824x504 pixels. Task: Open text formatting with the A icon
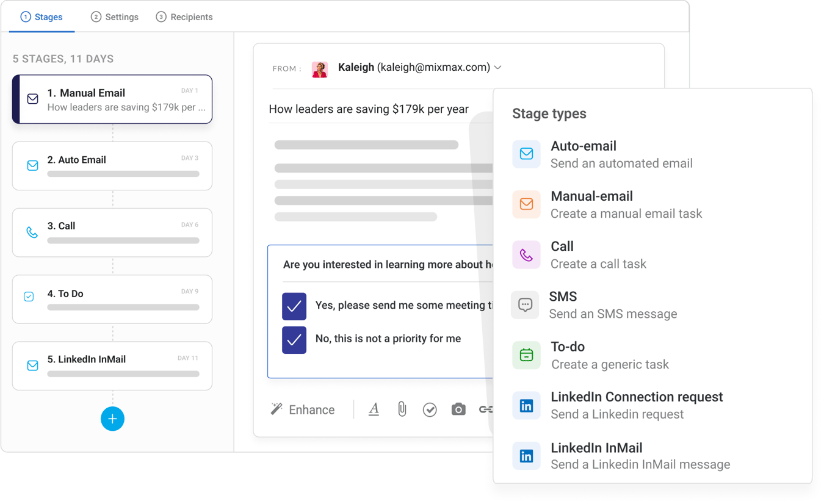pos(374,409)
